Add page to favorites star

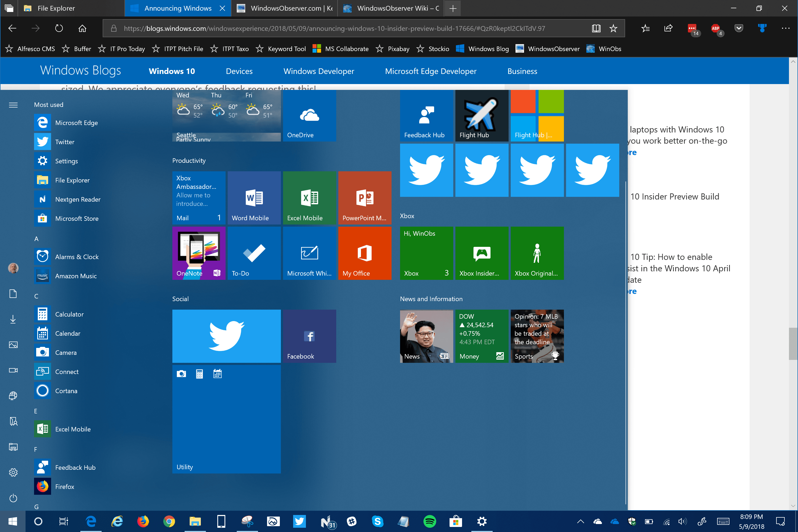[613, 28]
